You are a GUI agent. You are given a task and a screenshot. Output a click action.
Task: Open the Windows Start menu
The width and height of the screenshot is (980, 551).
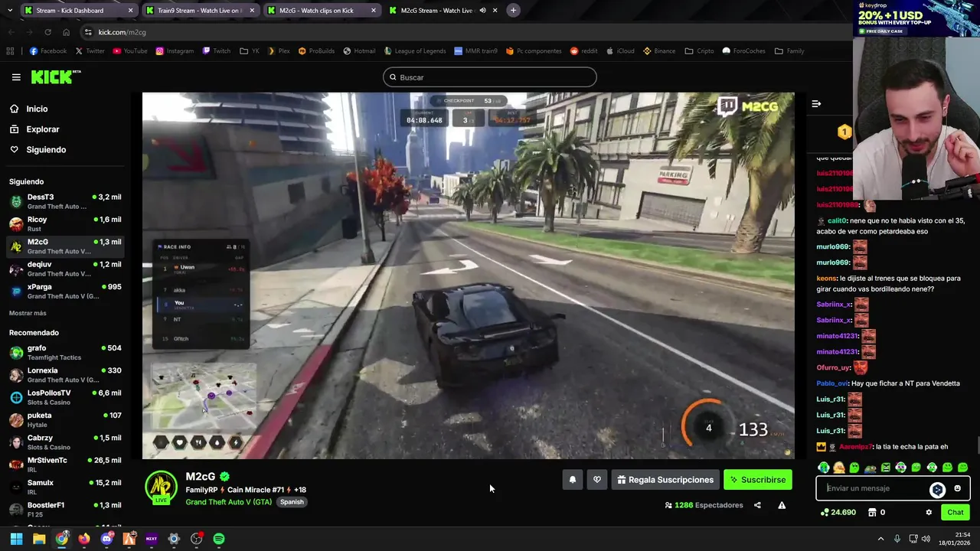click(x=16, y=539)
